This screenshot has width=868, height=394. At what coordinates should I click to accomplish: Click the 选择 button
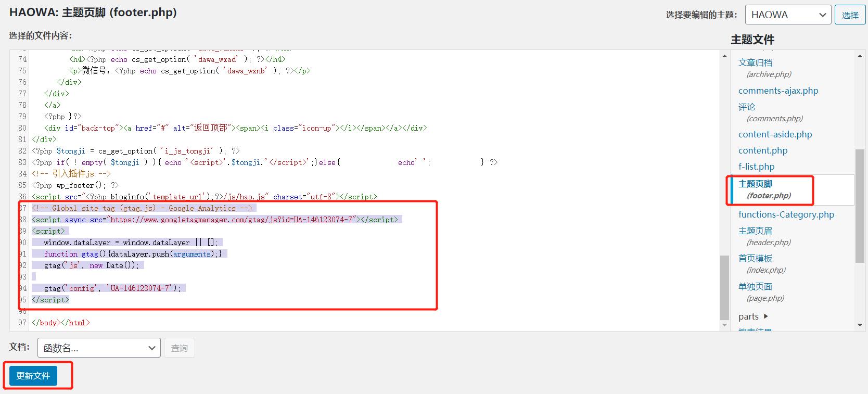point(850,15)
